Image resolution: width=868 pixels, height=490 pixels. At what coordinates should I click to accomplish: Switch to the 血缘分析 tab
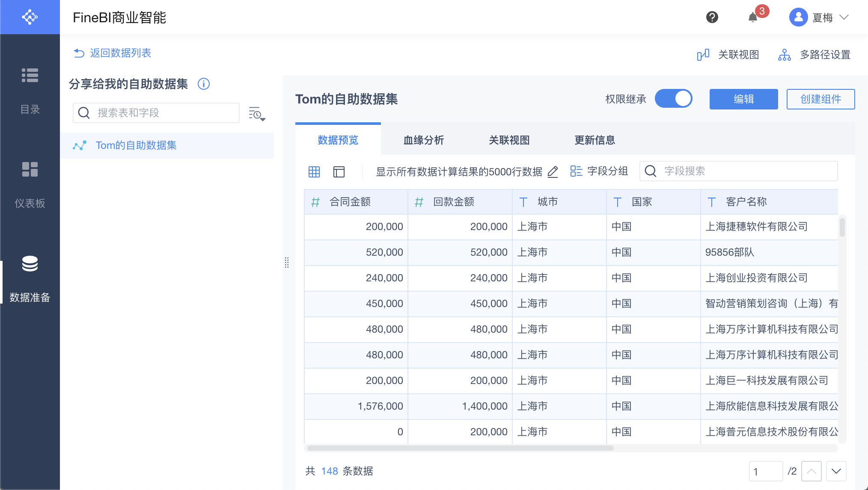point(423,140)
